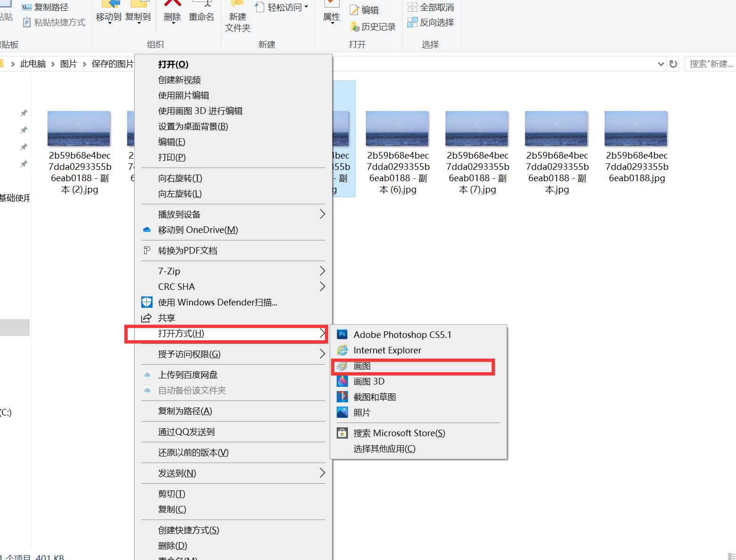Choose Rotate right from context menu

(x=180, y=178)
